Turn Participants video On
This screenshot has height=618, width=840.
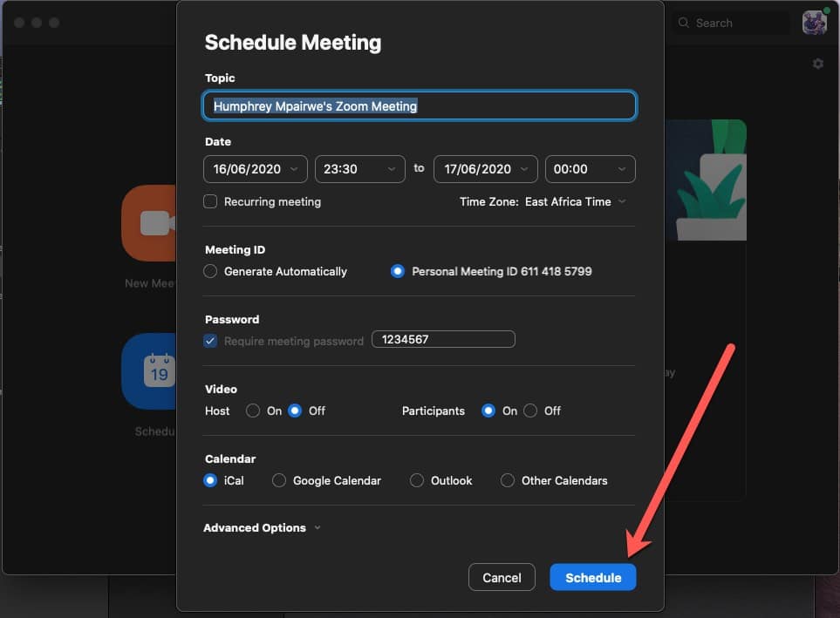[488, 411]
